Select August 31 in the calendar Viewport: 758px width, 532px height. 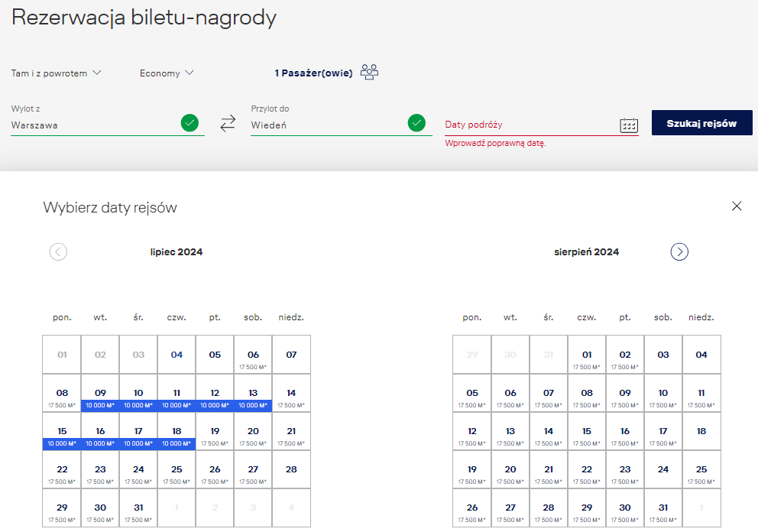(662, 508)
